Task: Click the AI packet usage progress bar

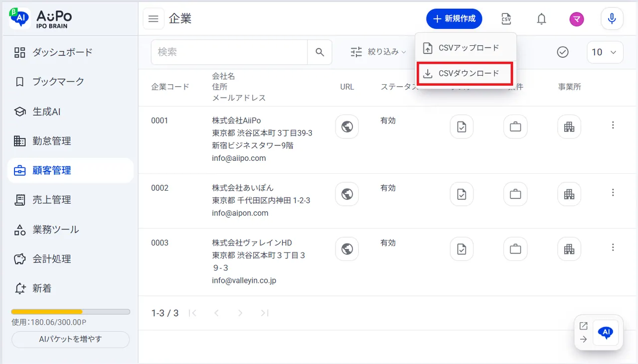Action: pyautogui.click(x=70, y=312)
